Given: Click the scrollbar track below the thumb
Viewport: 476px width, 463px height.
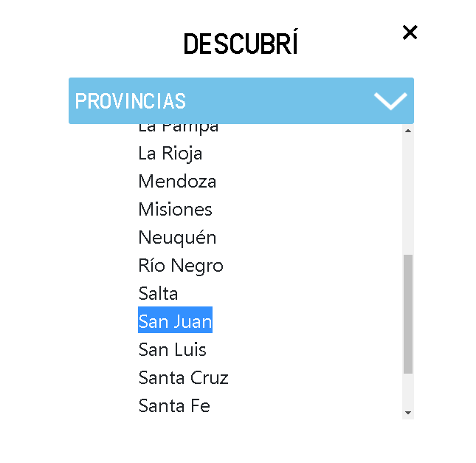Looking at the screenshot, I should 408,390.
